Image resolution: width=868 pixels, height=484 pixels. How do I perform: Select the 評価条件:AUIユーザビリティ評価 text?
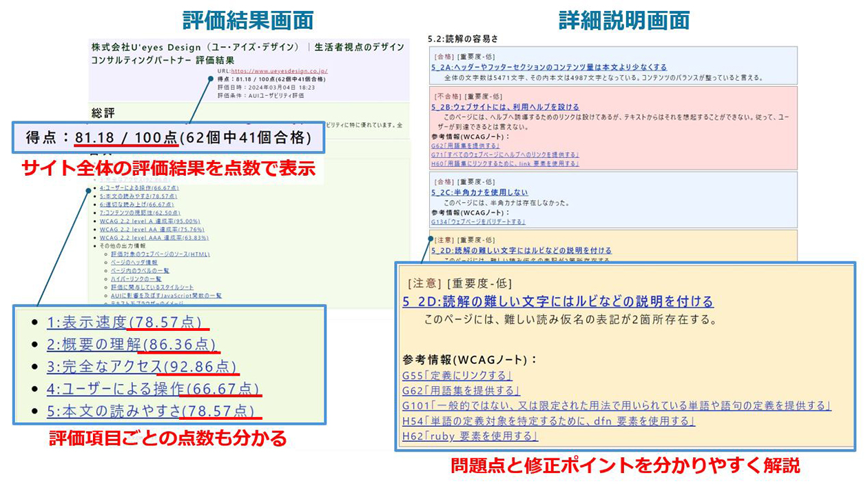click(260, 97)
